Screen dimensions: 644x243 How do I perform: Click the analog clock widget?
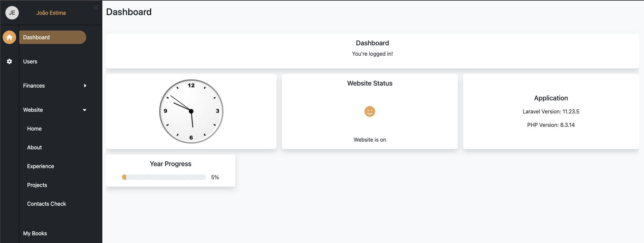tap(191, 111)
